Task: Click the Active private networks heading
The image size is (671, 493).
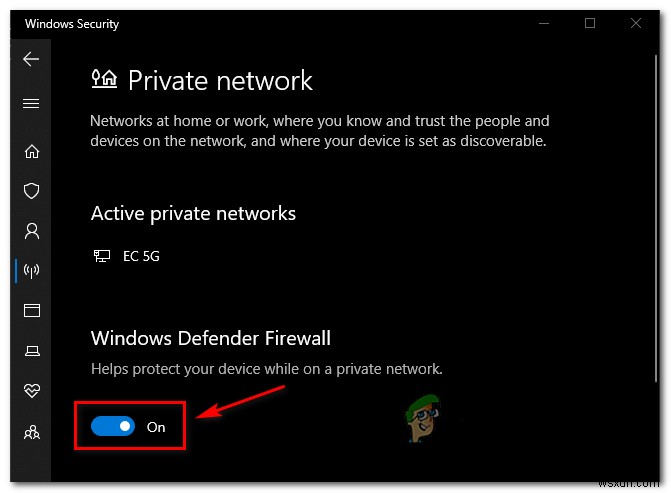Action: click(193, 213)
